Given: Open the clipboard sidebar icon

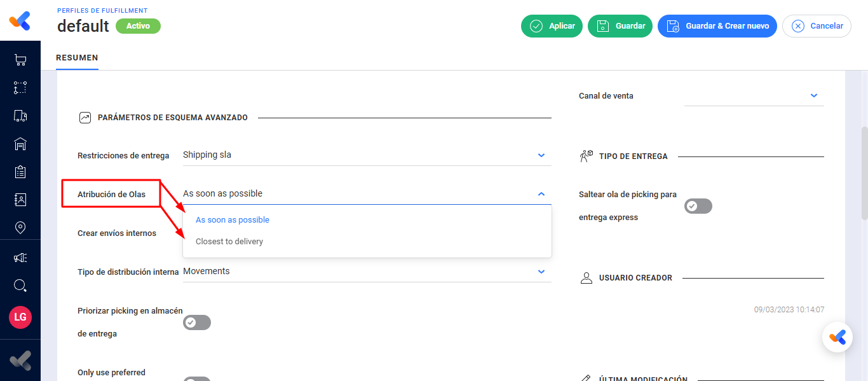Looking at the screenshot, I should (20, 172).
